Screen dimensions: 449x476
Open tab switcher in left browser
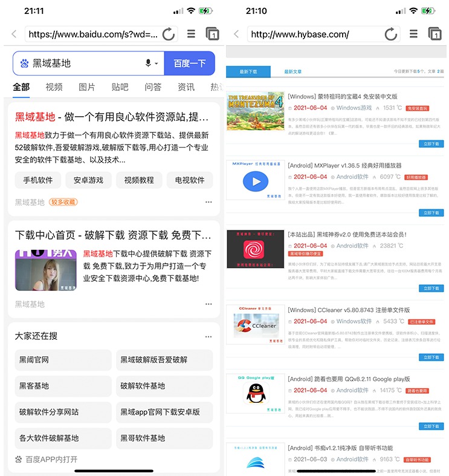(x=212, y=34)
